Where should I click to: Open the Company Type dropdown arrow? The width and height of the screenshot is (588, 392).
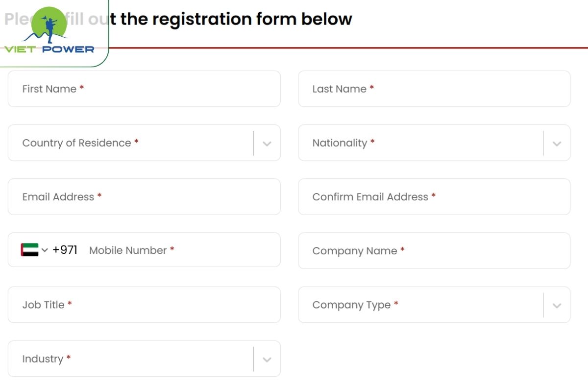557,305
